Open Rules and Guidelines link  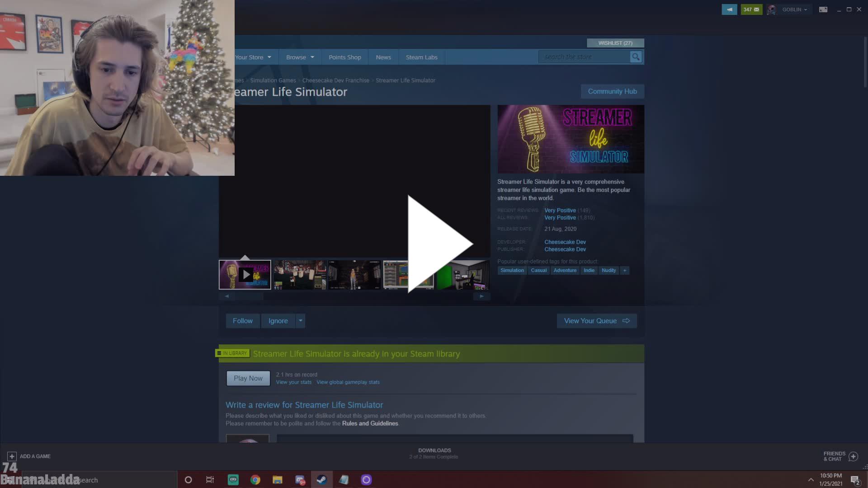pos(370,424)
